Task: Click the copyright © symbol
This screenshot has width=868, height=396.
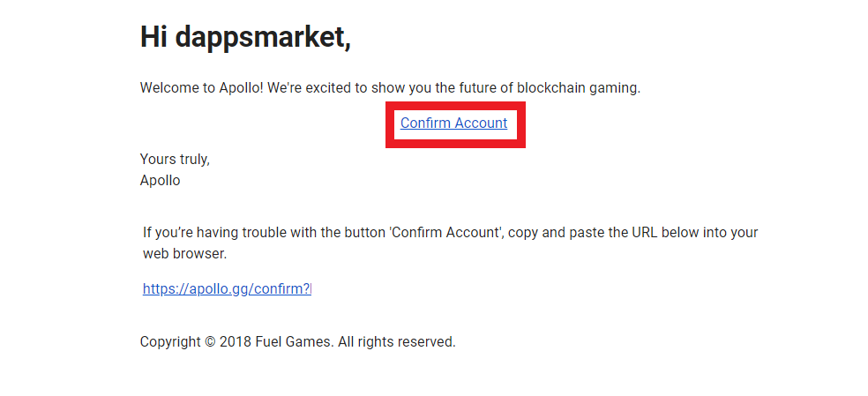Action: [210, 341]
